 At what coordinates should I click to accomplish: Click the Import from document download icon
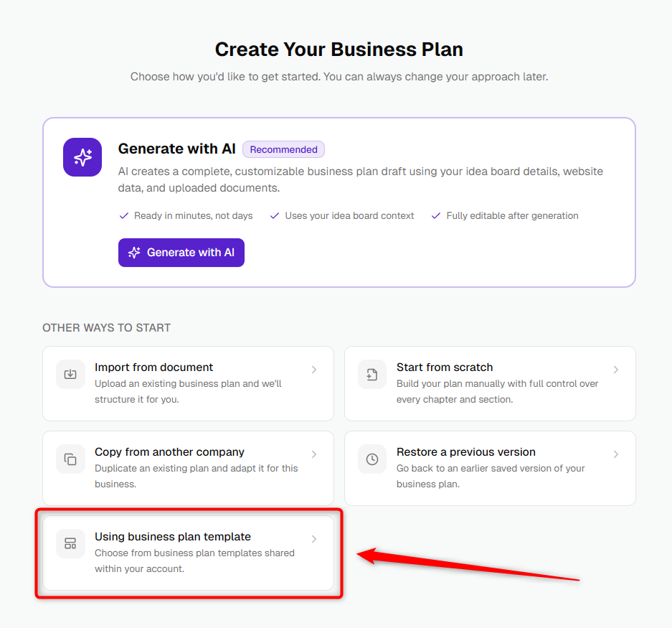tap(70, 375)
